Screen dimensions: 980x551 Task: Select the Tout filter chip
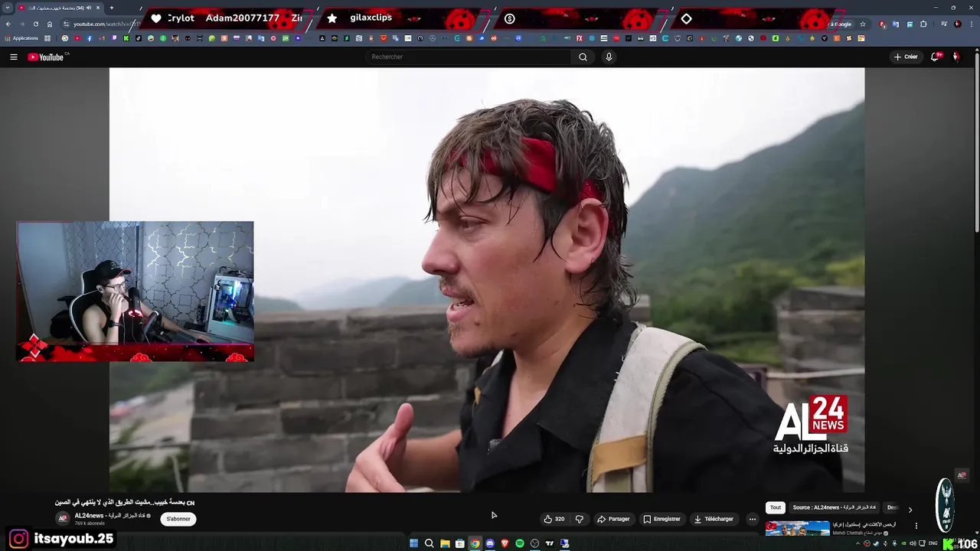coord(776,507)
